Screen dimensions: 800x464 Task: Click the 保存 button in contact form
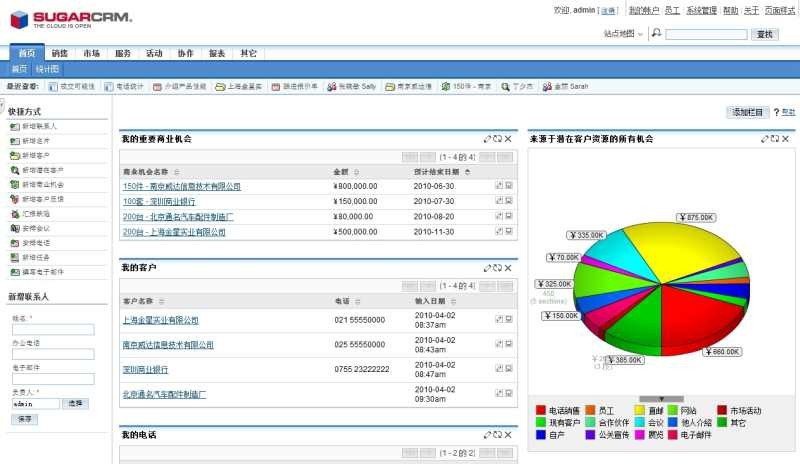click(x=24, y=419)
